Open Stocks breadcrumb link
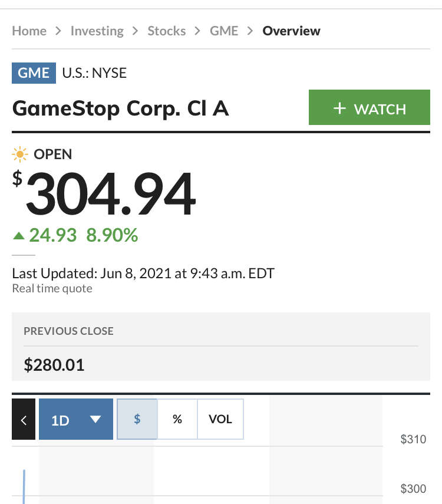The image size is (442, 504). [x=167, y=31]
